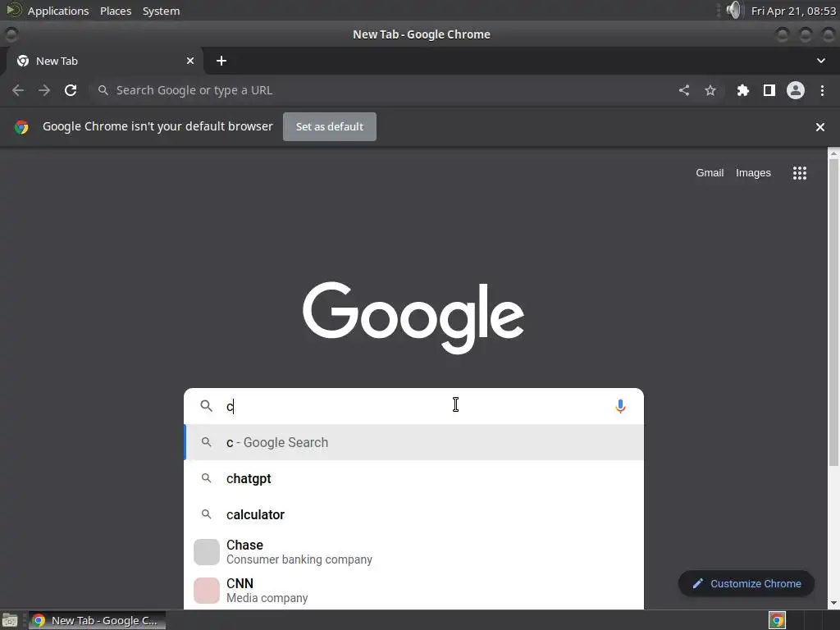The width and height of the screenshot is (840, 630).
Task: Click in the Google search input box
Action: point(413,406)
